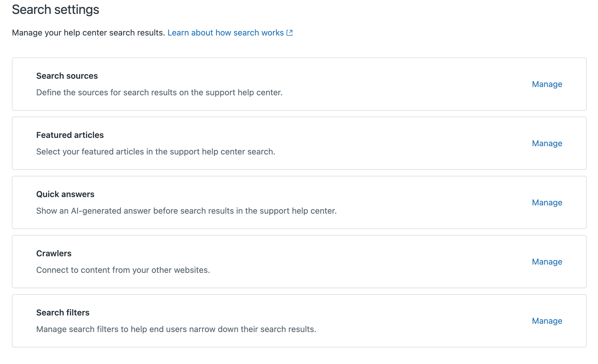Open Manage for Crawlers
Viewport: 598px width, 364px height.
[547, 262]
